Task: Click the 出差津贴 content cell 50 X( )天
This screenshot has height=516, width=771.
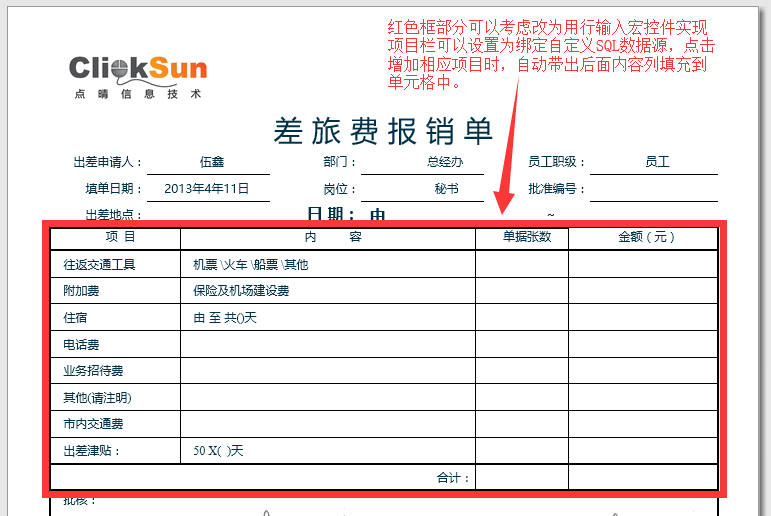Action: [327, 451]
